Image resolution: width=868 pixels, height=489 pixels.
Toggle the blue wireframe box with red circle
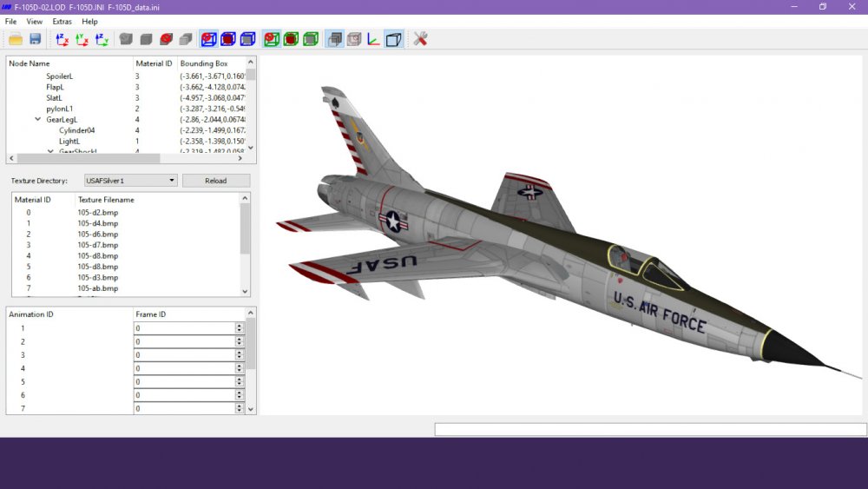pos(208,39)
